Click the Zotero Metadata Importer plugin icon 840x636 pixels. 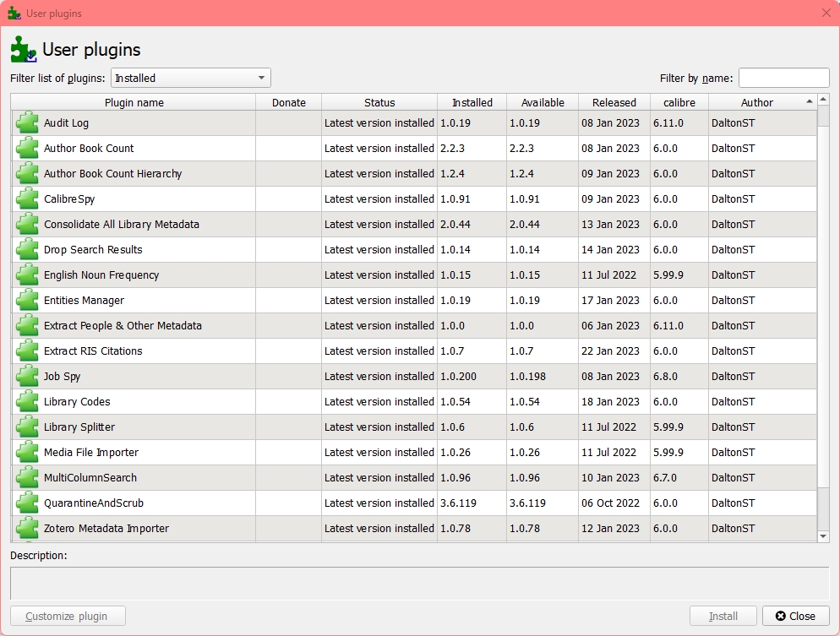(x=27, y=529)
